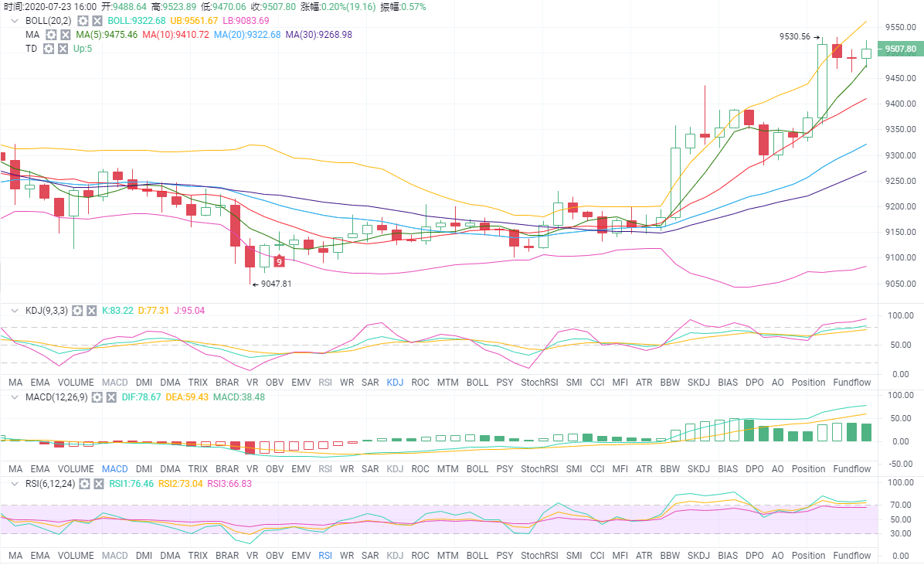Remove the MA moving average overlay

pyautogui.click(x=66, y=35)
